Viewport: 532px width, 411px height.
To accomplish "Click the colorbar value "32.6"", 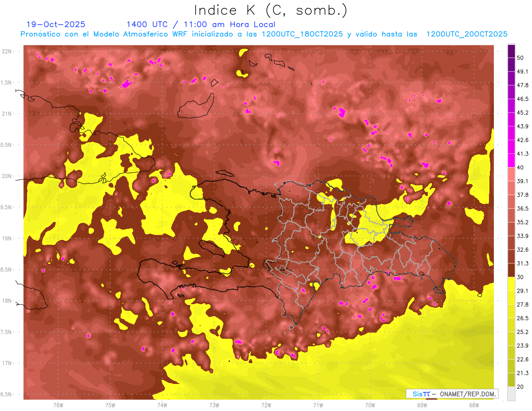I will [523, 250].
